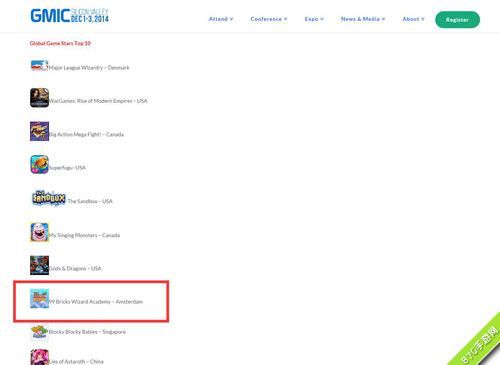Expand the News & Media menu
Screen dimensions: 500x365
pyautogui.click(x=363, y=19)
